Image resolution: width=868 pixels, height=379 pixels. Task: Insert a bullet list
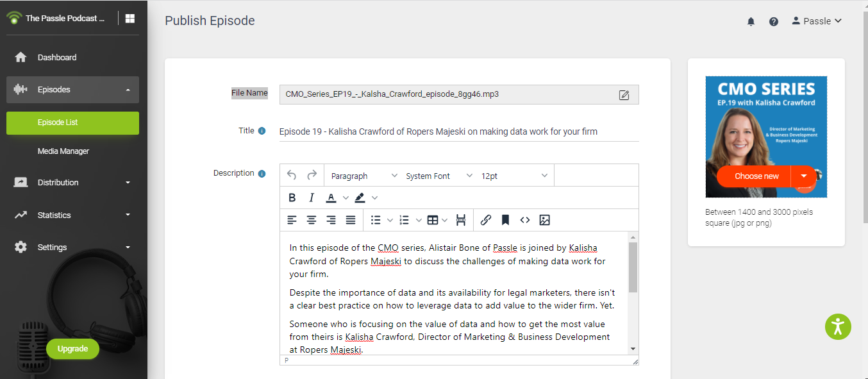pos(377,220)
